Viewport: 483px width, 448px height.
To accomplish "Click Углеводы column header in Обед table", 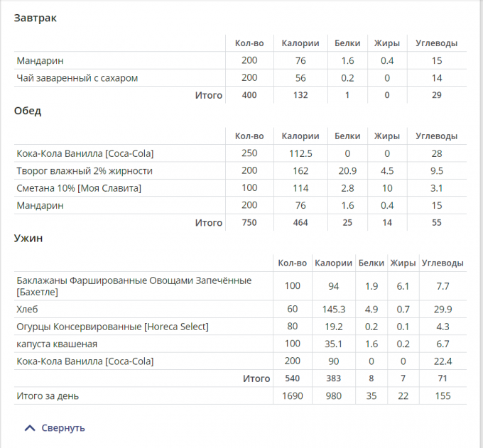I will pos(436,136).
